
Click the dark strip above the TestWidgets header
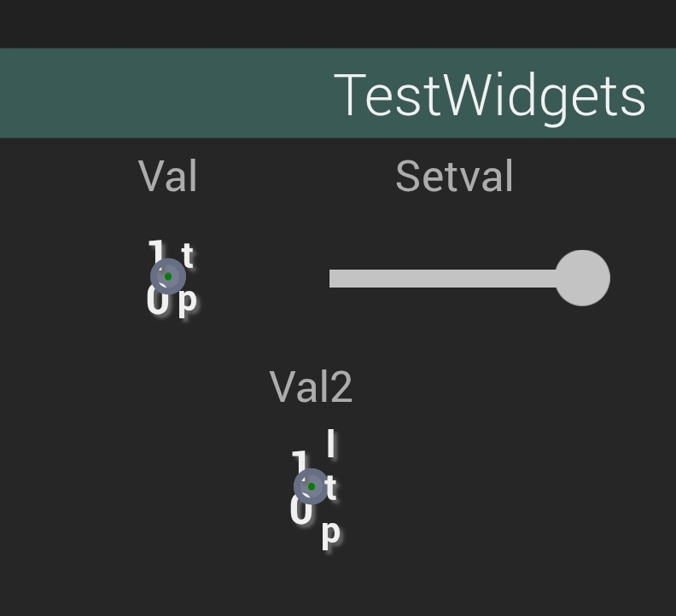pos(338,23)
